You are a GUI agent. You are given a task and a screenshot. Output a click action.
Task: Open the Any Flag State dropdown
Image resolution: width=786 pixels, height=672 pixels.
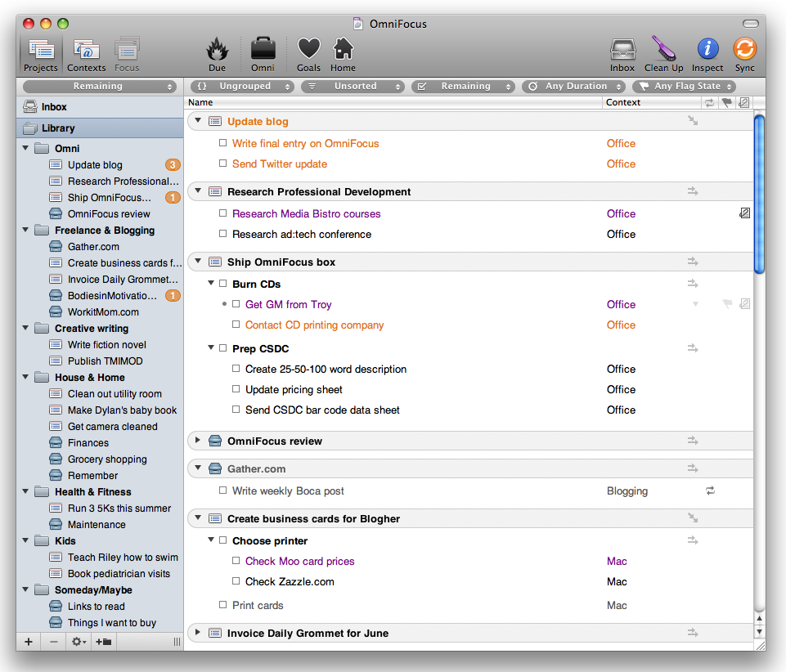pos(684,86)
